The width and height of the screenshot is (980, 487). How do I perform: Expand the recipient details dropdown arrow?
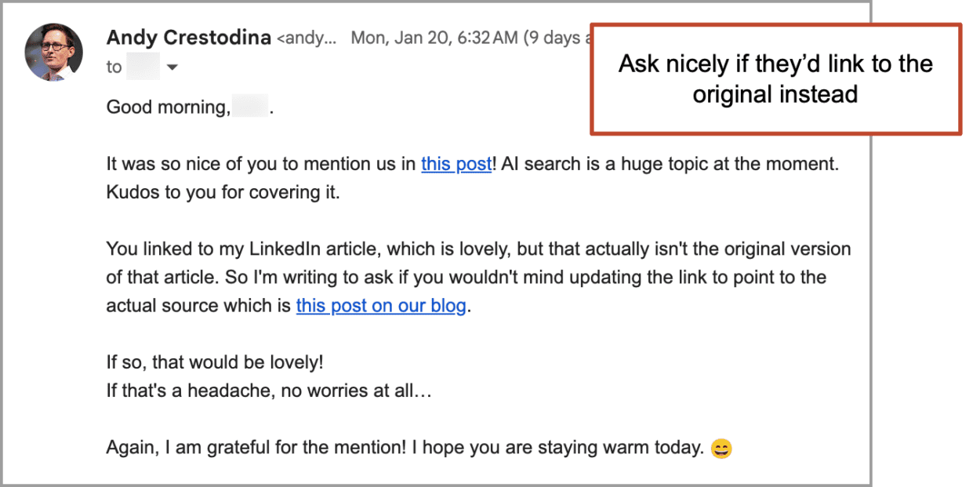171,67
